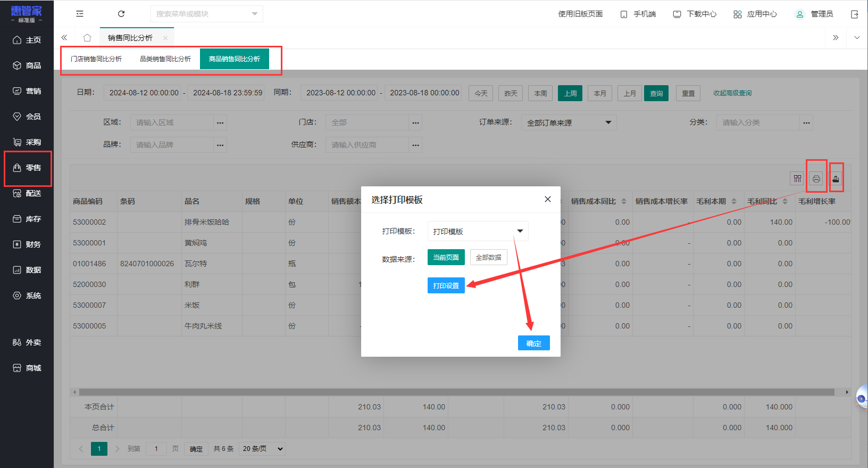Open the 下载中心 download center
868x468 pixels.
coord(695,14)
